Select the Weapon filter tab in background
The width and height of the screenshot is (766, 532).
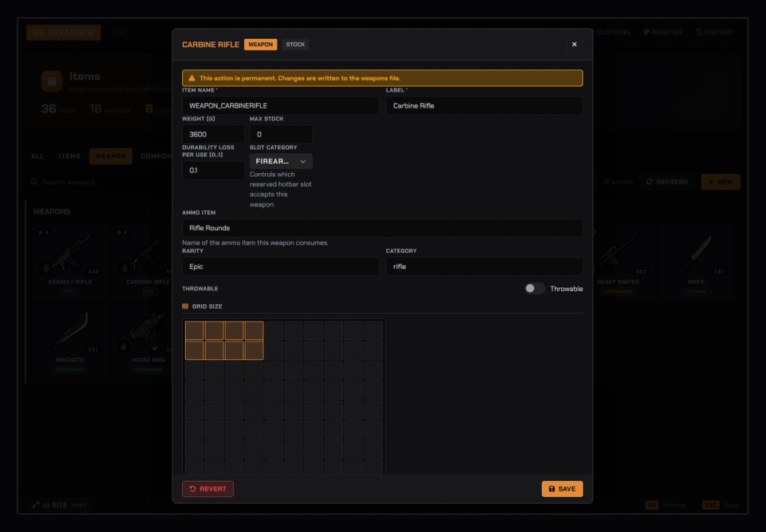[110, 156]
